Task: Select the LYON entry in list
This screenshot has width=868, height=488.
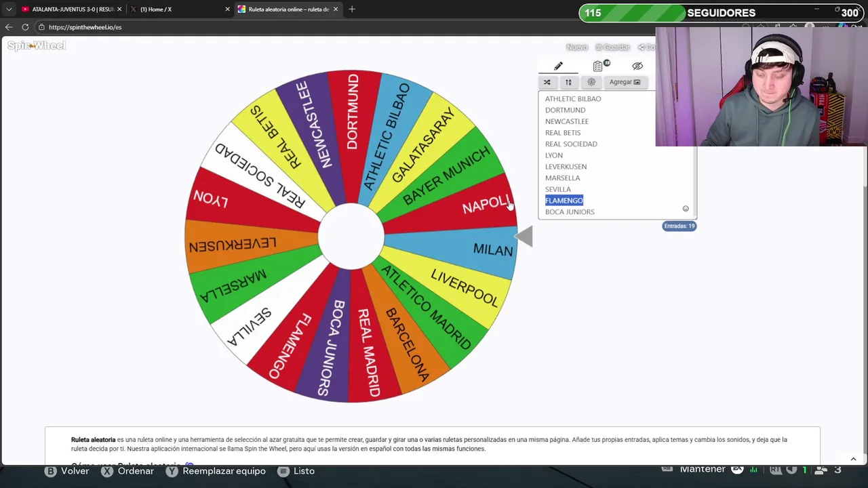Action: pos(554,155)
